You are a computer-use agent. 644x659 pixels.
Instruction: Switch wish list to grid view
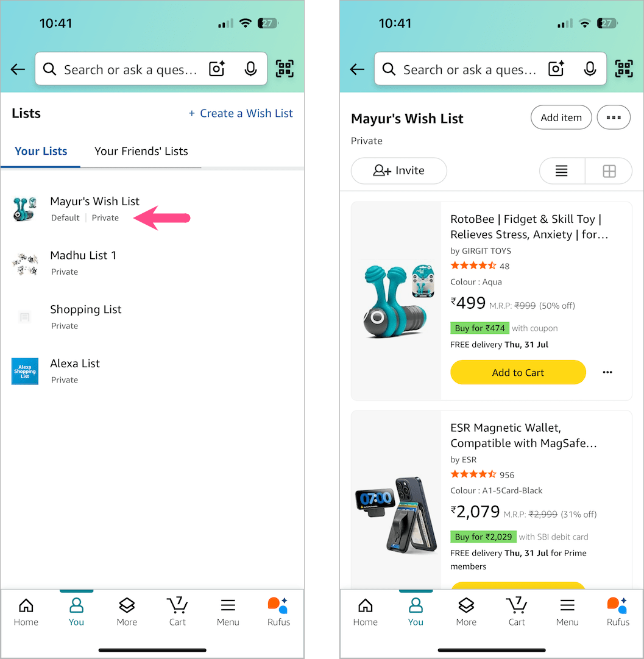click(x=609, y=171)
